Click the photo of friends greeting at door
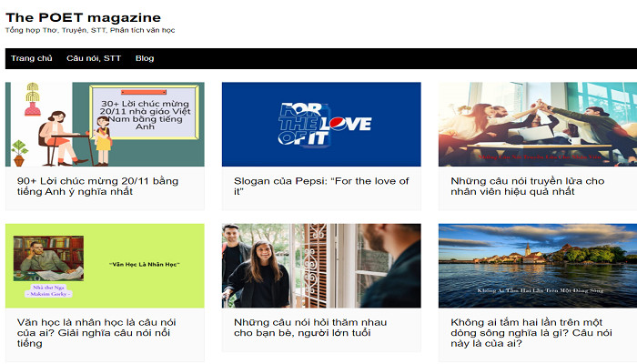Screen dimensions: 637x364 tap(321, 266)
